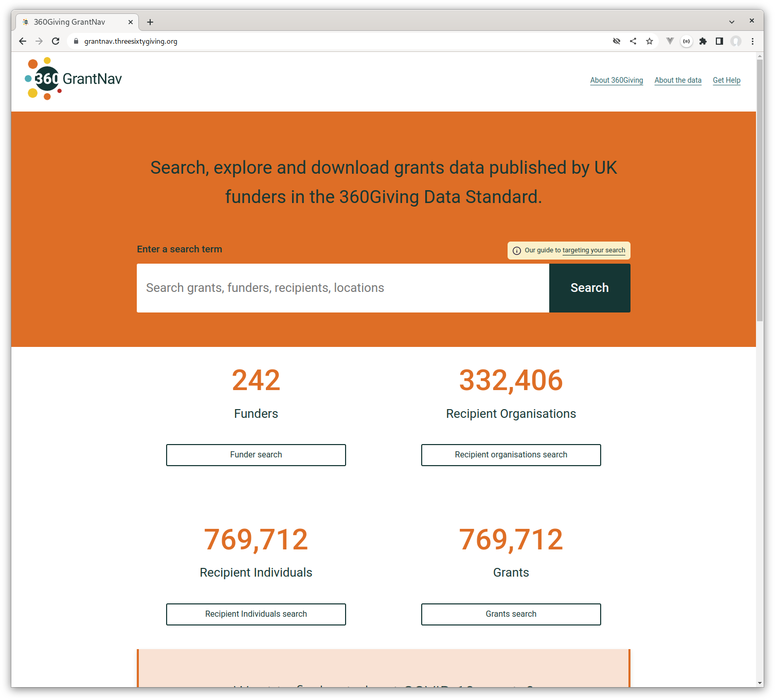
Task: Open a new tab with the plus button
Action: (x=150, y=22)
